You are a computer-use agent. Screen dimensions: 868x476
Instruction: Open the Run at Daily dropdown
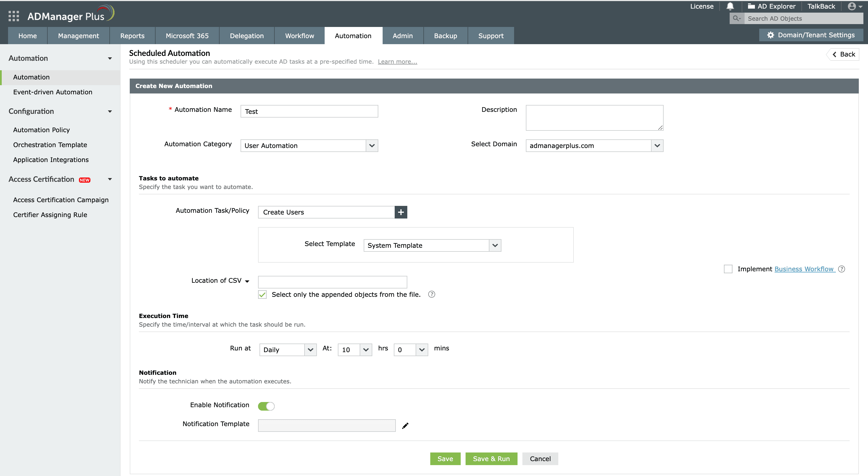287,350
